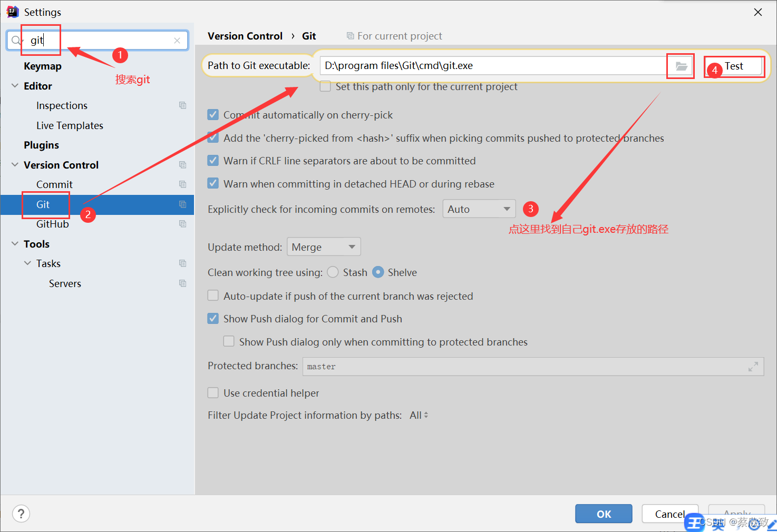Select Keymap in settings tree
Viewport: 777px width, 532px height.
coord(43,66)
